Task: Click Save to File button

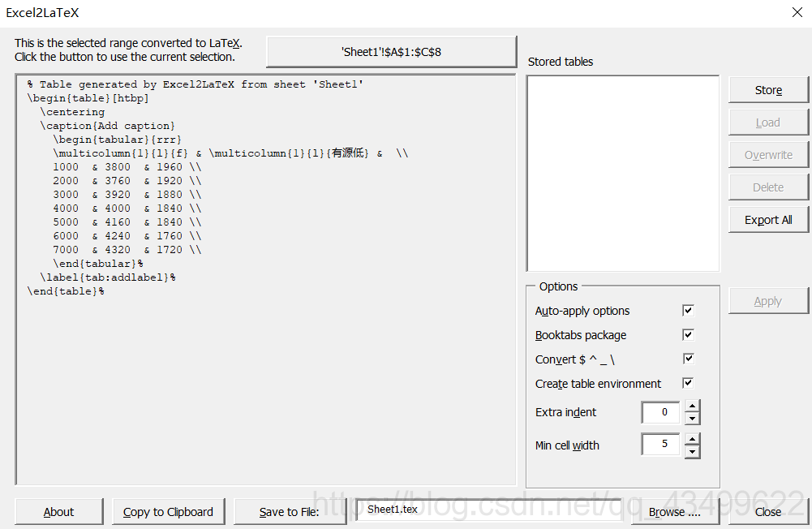Action: point(290,512)
